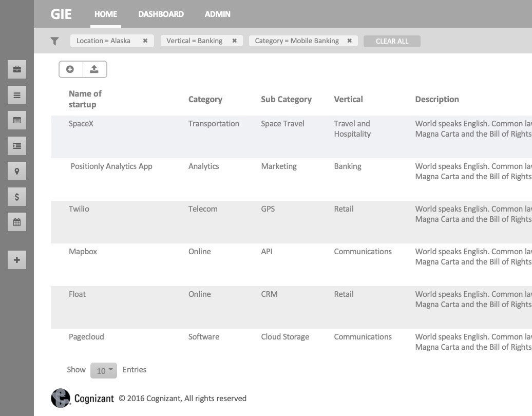Image resolution: width=532 pixels, height=416 pixels.
Task: Remove the Category = Mobile Banking filter
Action: [x=350, y=41]
